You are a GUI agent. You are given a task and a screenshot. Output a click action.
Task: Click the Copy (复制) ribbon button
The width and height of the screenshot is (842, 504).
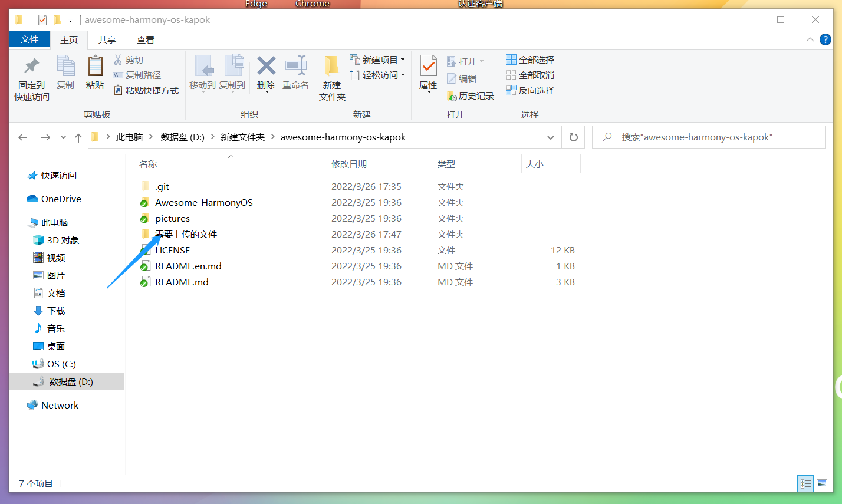tap(65, 73)
